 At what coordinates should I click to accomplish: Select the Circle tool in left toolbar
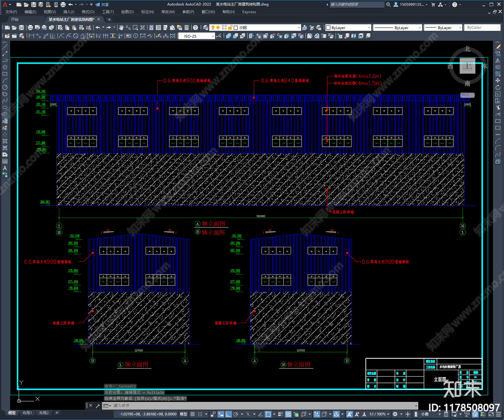click(5, 87)
